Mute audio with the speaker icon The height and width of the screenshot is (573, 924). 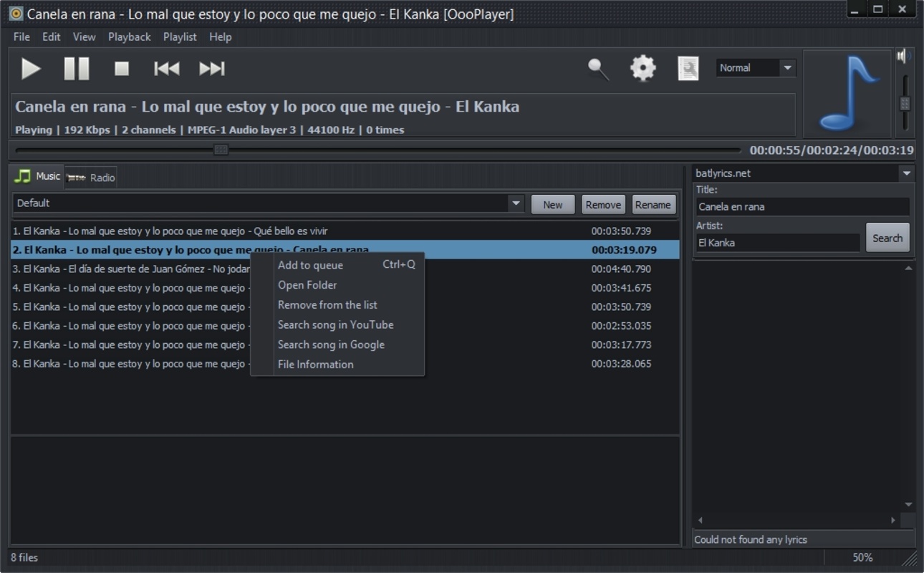905,56
